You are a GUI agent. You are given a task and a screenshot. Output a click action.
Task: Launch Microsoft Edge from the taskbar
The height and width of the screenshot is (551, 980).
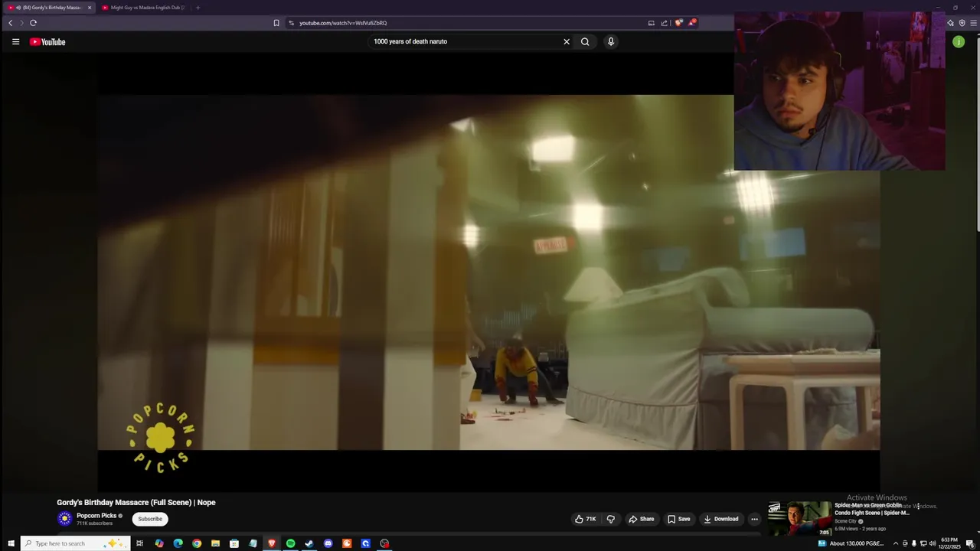click(x=178, y=543)
